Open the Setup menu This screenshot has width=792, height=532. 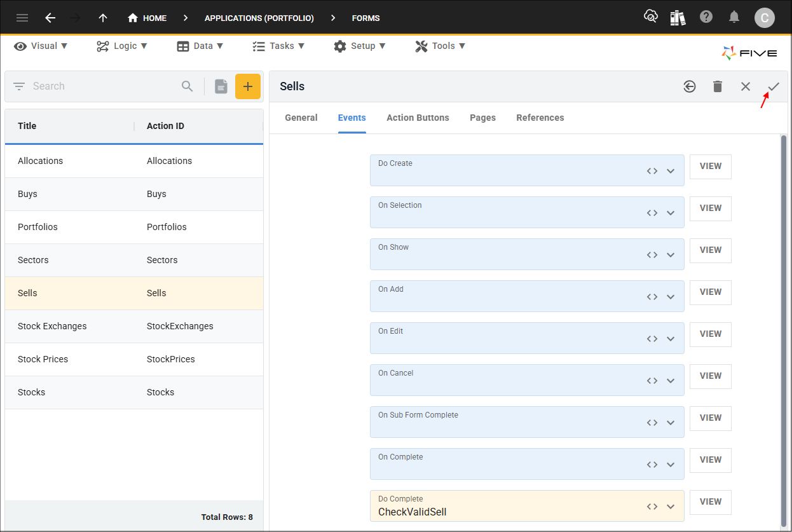(360, 46)
